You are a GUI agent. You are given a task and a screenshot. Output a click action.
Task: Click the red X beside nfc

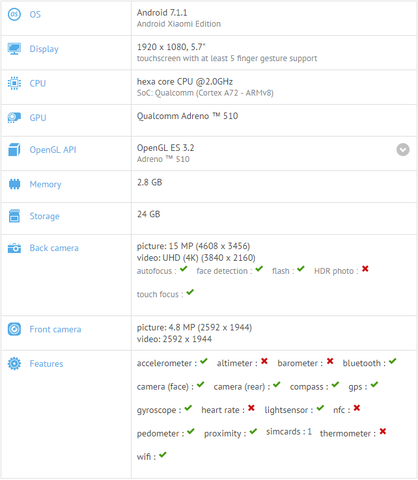357,408
